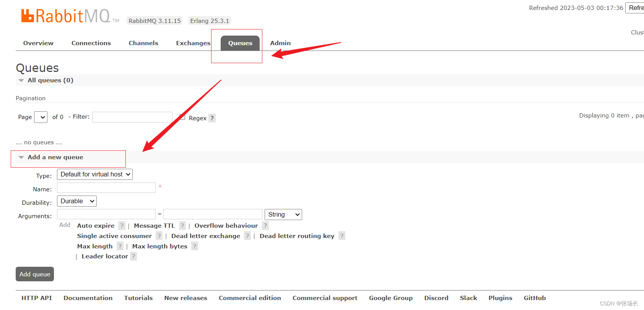
Task: Open the Page number dropdown
Action: [x=41, y=117]
